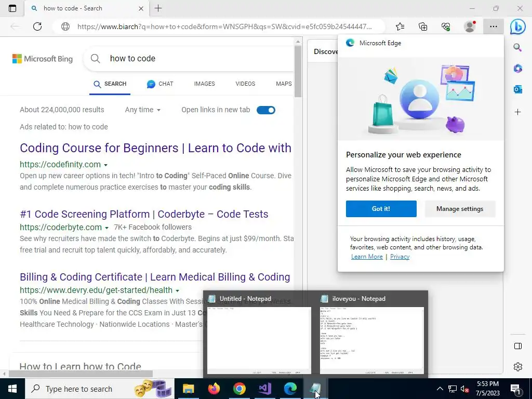Open Settings and more ellipsis menu
This screenshot has width=532, height=399.
[x=494, y=26]
